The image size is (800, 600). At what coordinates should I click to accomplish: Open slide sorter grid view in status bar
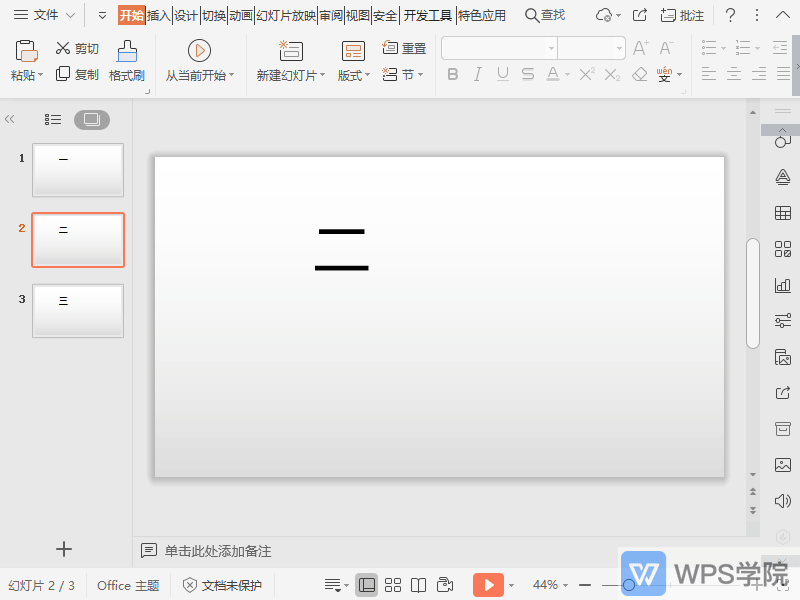click(393, 585)
